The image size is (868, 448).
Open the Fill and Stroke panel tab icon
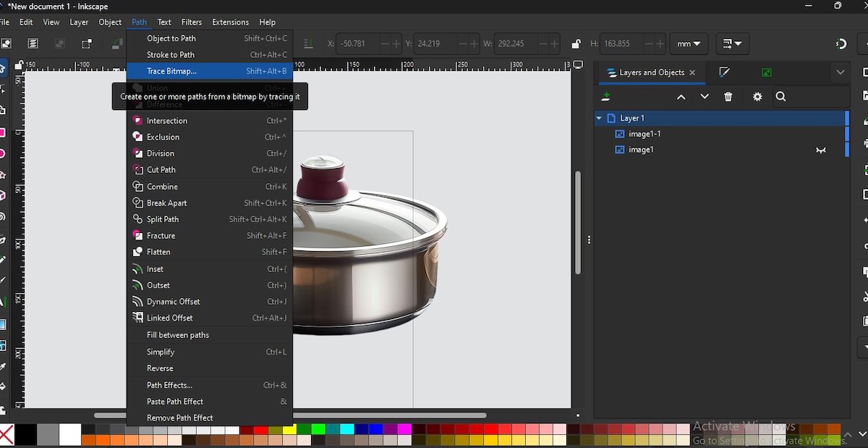coord(724,72)
